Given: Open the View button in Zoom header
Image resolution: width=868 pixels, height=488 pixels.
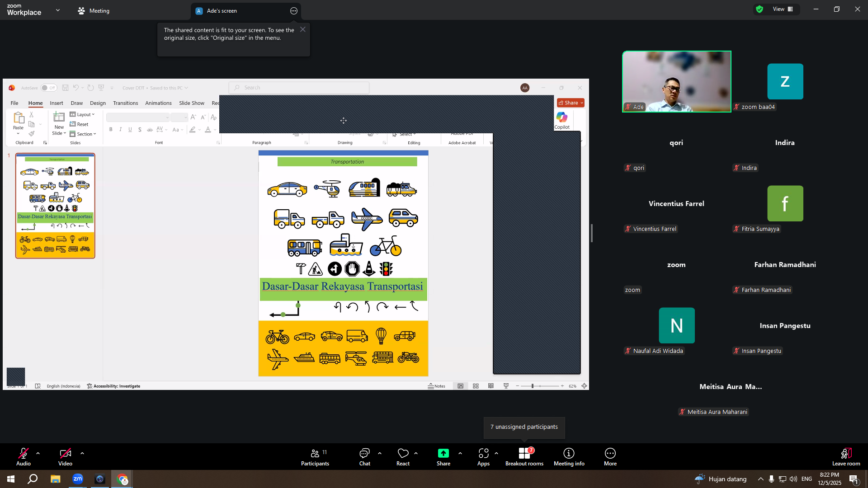Looking at the screenshot, I should 783,9.
